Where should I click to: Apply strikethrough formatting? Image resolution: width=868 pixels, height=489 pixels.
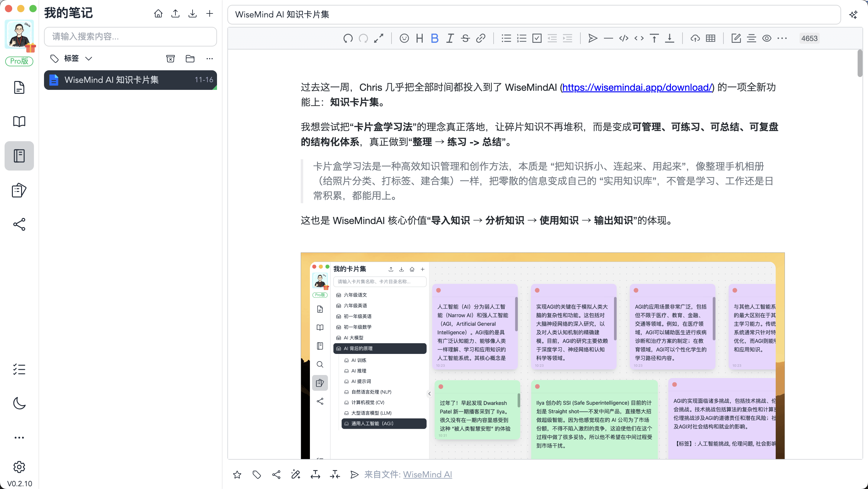tap(465, 38)
